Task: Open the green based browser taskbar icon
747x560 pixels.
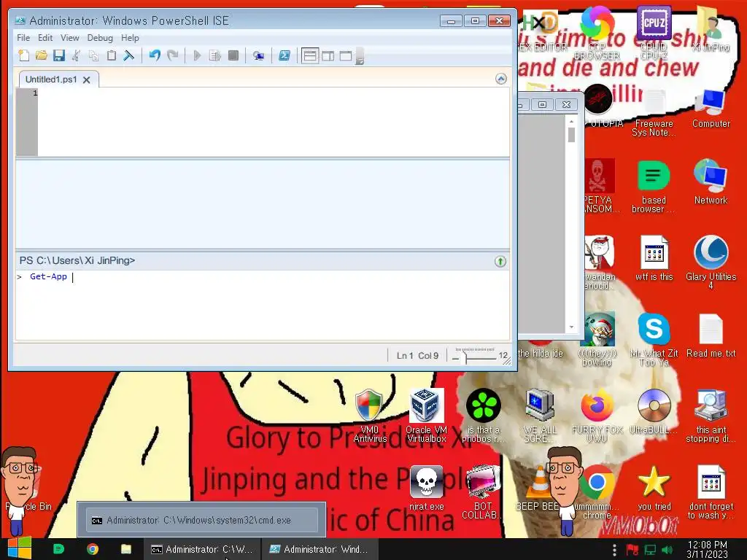Action: pyautogui.click(x=58, y=549)
